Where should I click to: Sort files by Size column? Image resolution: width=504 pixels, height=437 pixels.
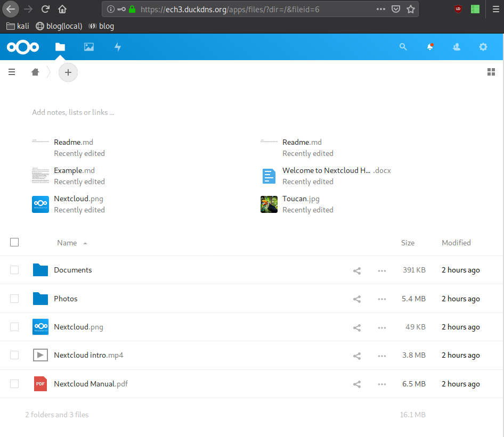pos(408,243)
